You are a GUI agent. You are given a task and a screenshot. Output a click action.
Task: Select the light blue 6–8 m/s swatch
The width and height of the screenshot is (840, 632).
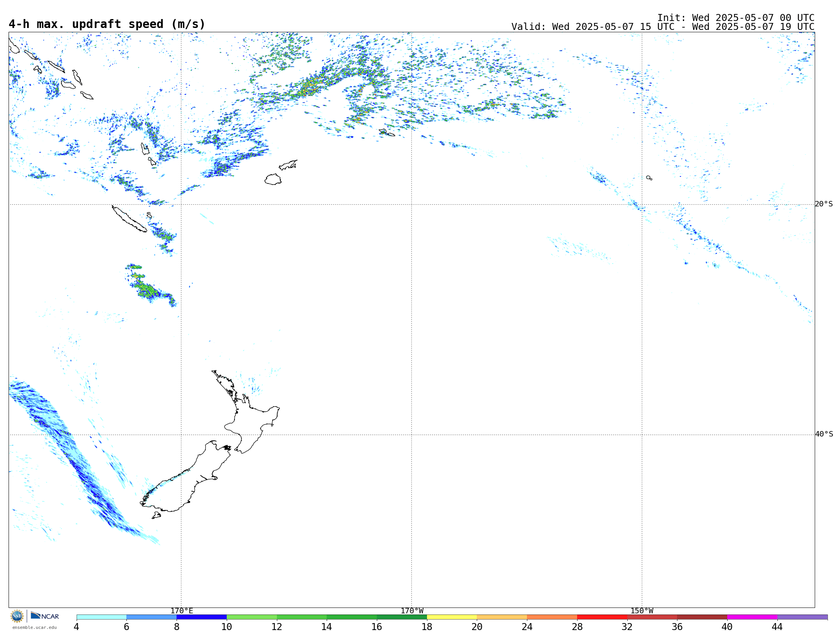click(x=152, y=617)
